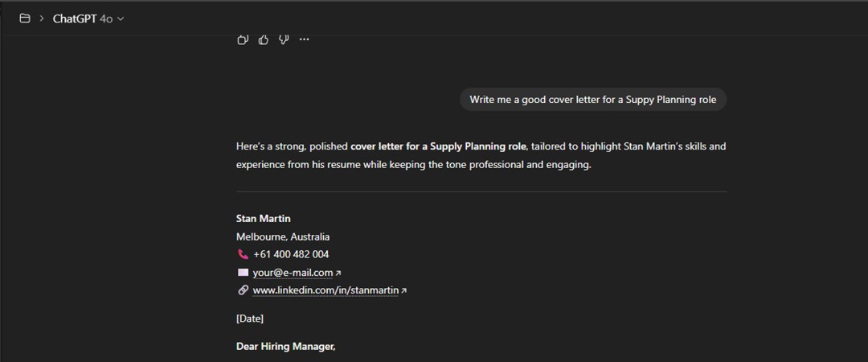Viewport: 868px width, 362px height.
Task: Click the pink phone icon
Action: click(243, 254)
